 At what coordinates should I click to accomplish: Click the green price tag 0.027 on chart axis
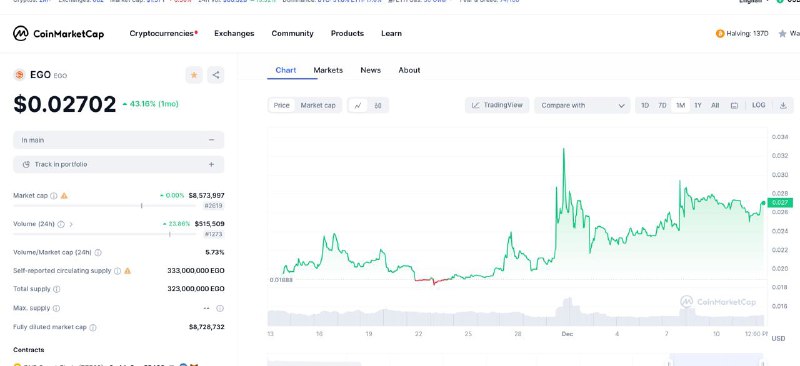click(x=779, y=203)
